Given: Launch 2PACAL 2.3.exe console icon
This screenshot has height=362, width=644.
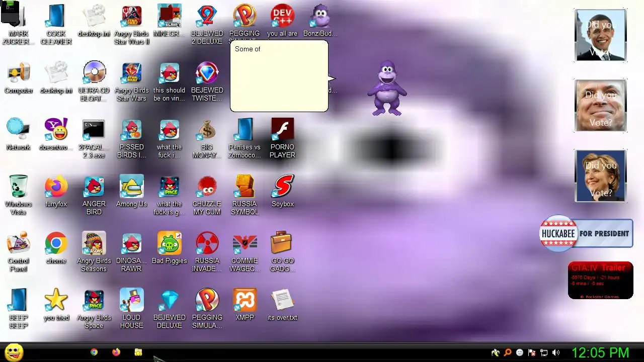Looking at the screenshot, I should pyautogui.click(x=94, y=138).
